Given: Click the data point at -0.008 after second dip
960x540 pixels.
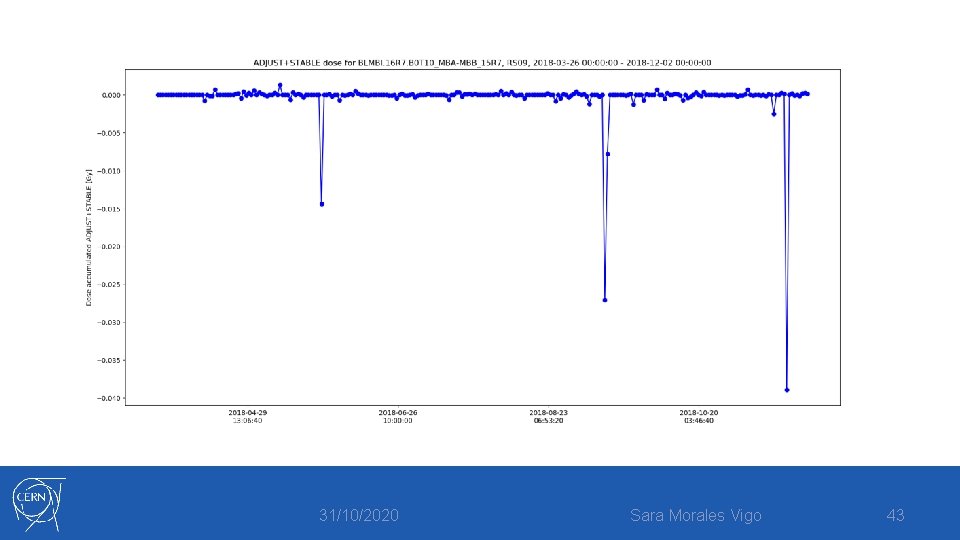Looking at the screenshot, I should pyautogui.click(x=608, y=154).
